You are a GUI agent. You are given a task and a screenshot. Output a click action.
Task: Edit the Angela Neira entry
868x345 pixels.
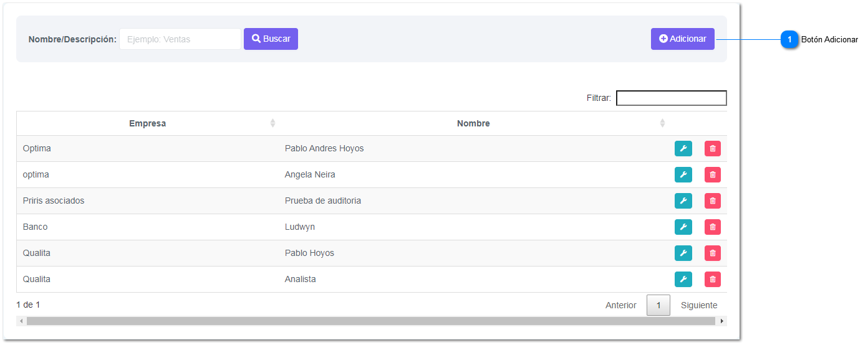click(x=683, y=175)
